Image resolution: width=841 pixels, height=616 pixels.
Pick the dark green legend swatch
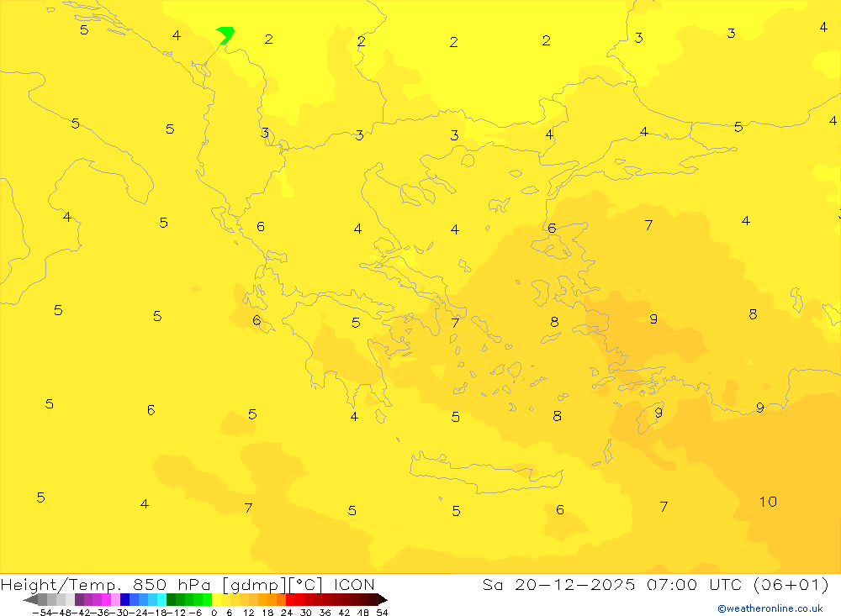tap(171, 599)
